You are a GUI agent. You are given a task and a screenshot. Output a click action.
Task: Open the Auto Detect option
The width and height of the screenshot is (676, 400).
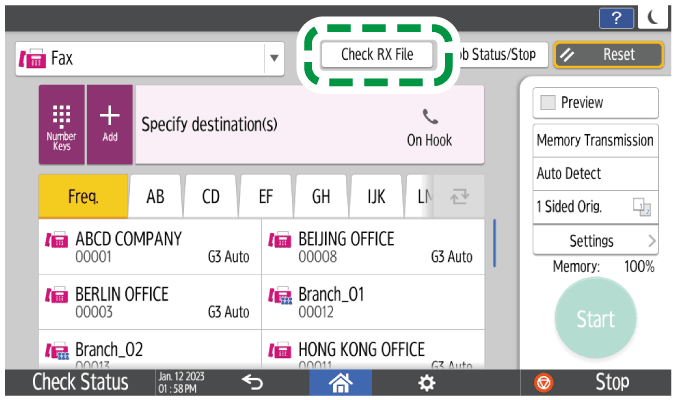click(595, 173)
